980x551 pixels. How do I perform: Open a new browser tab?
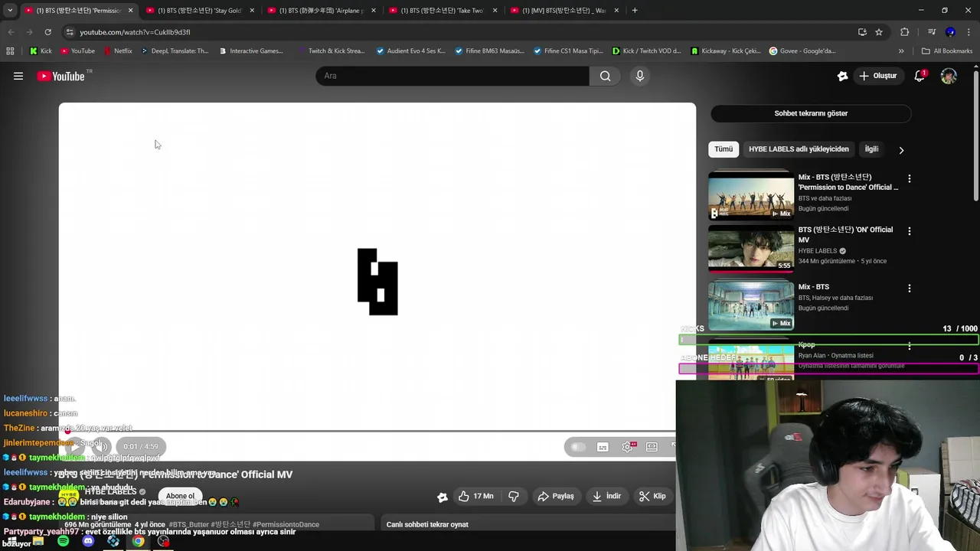[x=635, y=11]
